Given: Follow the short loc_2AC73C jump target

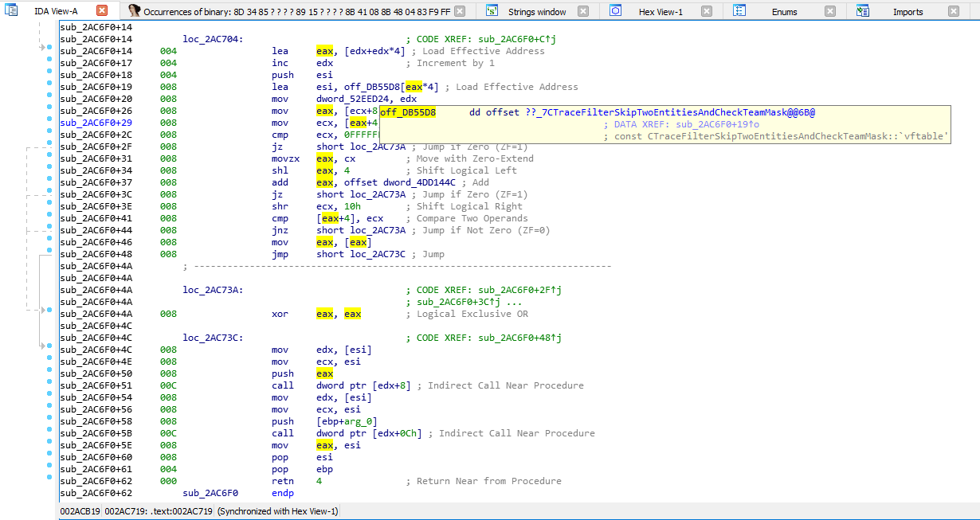Looking at the screenshot, I should (361, 254).
